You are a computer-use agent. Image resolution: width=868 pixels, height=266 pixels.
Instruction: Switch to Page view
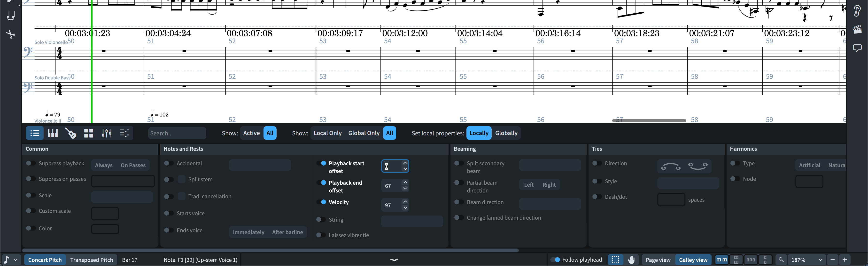(x=658, y=260)
